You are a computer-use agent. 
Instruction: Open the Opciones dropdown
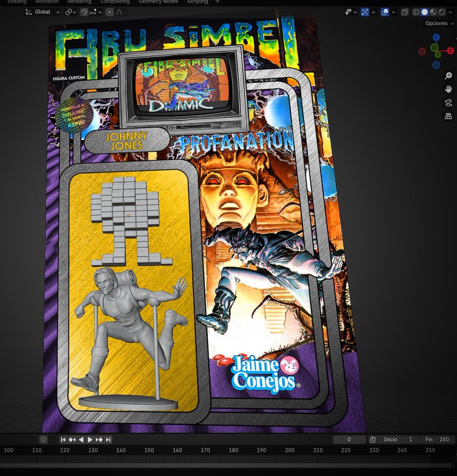click(440, 23)
